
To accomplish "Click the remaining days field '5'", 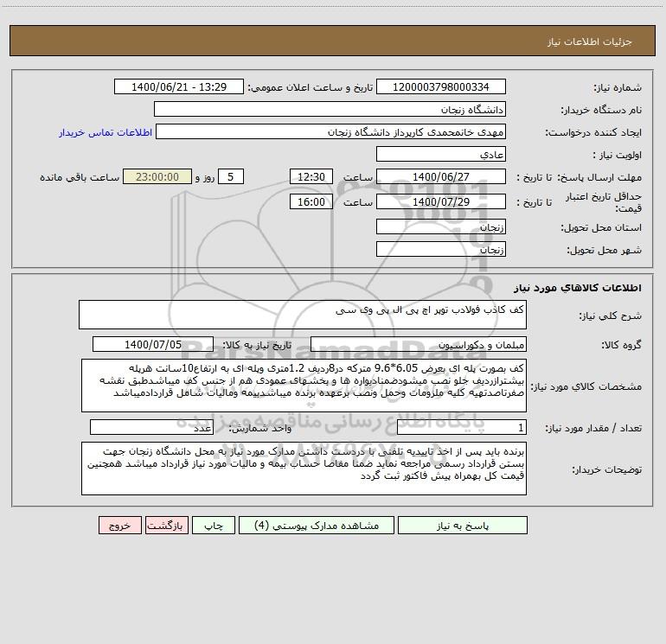I will point(231,176).
